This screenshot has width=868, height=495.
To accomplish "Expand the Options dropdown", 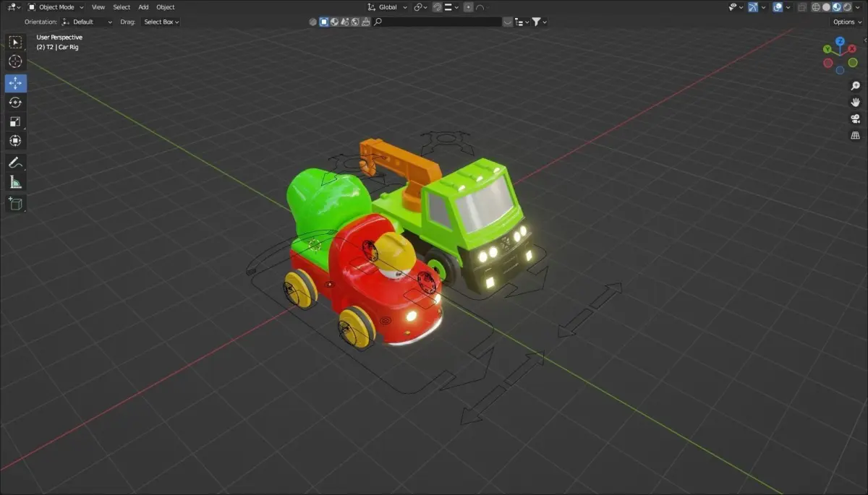I will [847, 22].
